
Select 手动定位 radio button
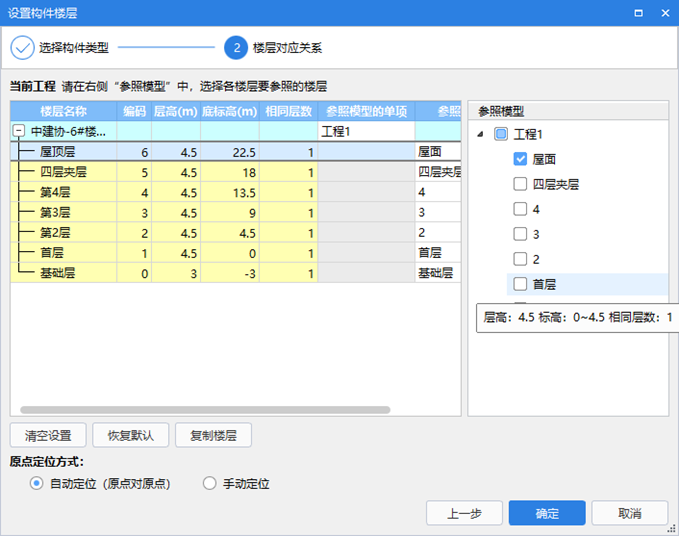coord(210,484)
